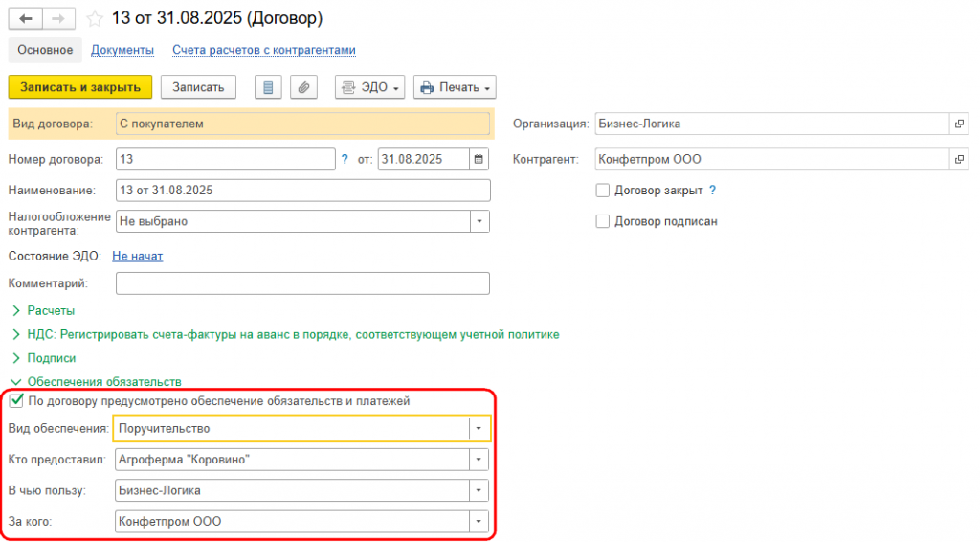Switch to the Документы tab
Viewport: 980px width, 542px height.
pyautogui.click(x=122, y=50)
